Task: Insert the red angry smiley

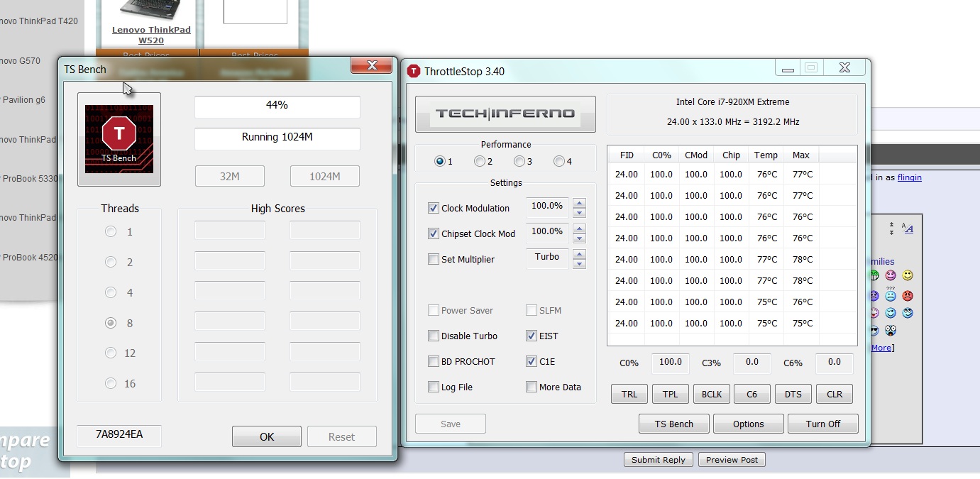Action: (908, 296)
